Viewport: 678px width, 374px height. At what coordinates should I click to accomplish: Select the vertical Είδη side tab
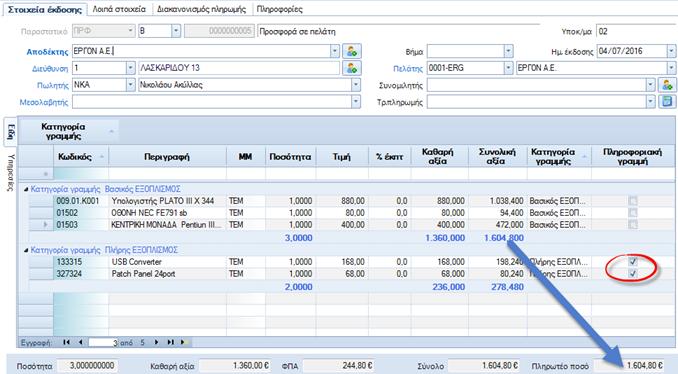(x=11, y=132)
